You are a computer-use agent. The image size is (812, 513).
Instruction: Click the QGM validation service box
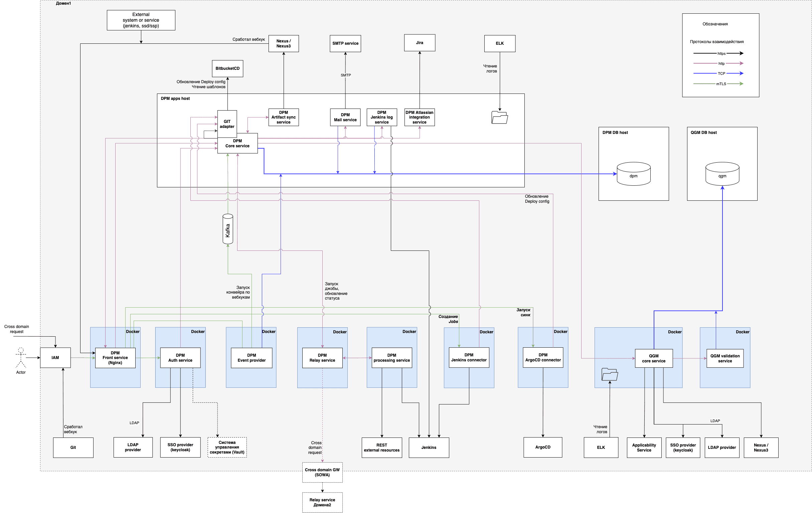(725, 358)
